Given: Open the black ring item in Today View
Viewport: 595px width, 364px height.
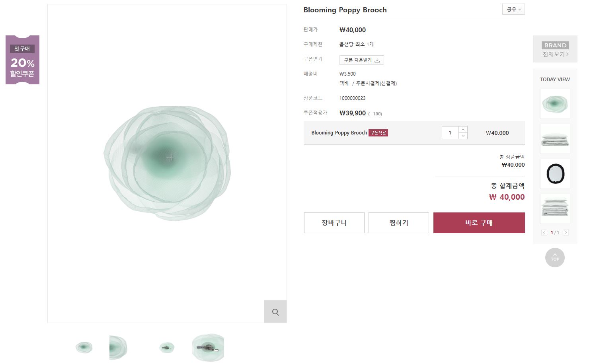Looking at the screenshot, I should (555, 174).
